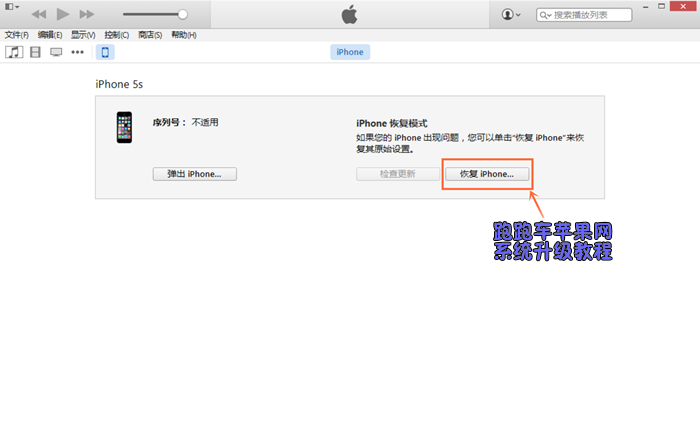
Task: Click the iPhone 5s device thumbnail
Action: pyautogui.click(x=124, y=127)
